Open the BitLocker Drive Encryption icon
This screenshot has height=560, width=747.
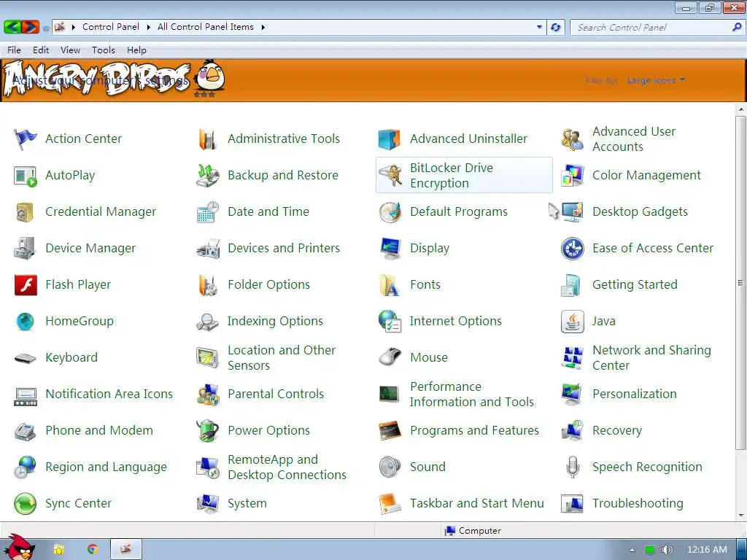tap(390, 175)
